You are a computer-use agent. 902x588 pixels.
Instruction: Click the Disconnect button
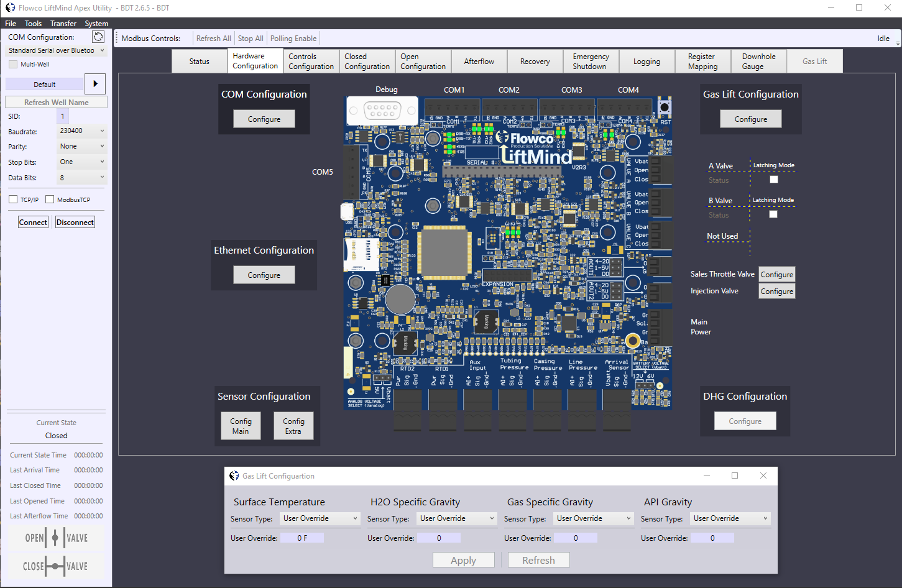[75, 223]
